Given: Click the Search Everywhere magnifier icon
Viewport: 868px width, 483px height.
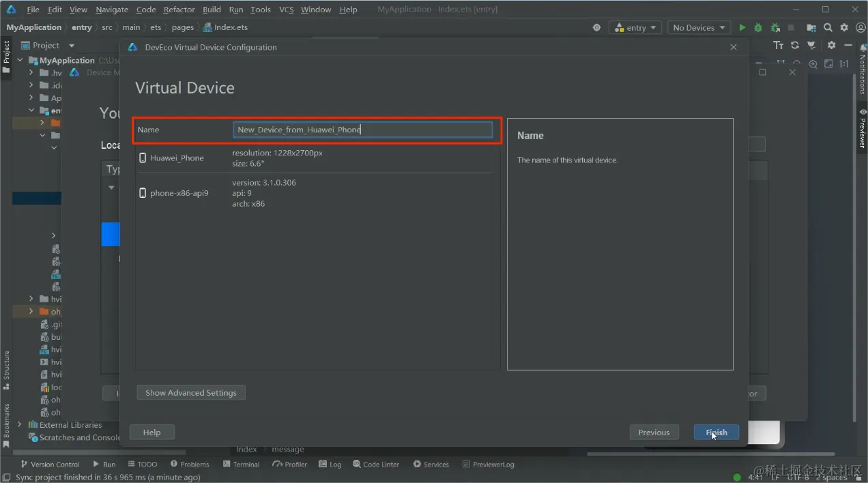Looking at the screenshot, I should coord(828,28).
